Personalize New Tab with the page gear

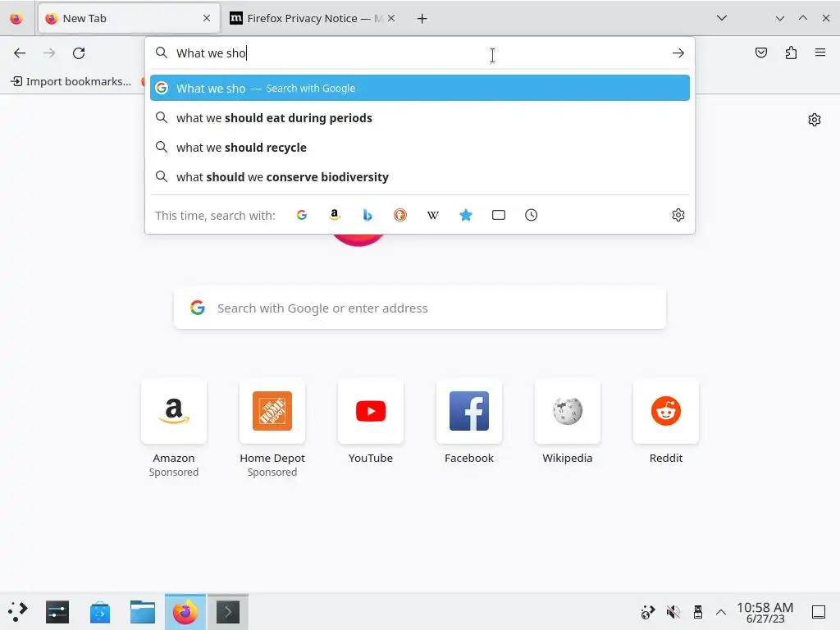(x=815, y=120)
